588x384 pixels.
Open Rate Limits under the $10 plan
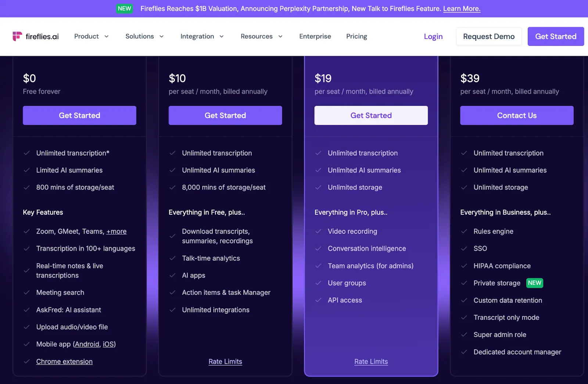[225, 361]
